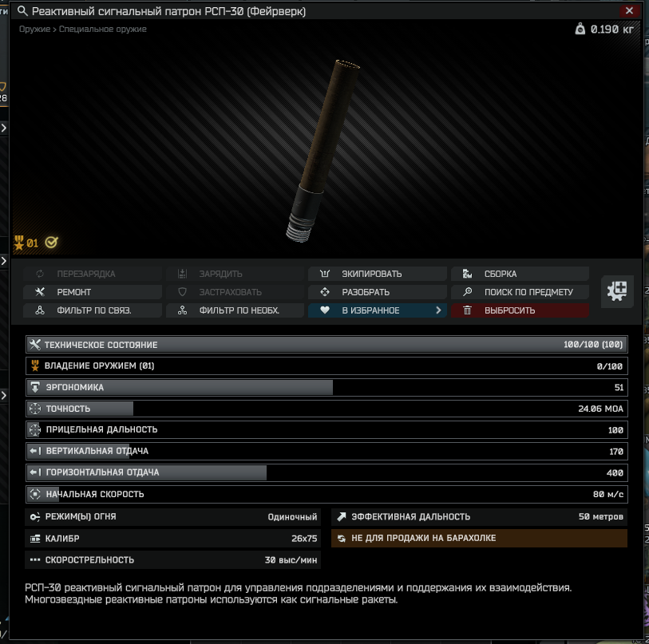
Task: Select Разобрать action
Action: coord(378,292)
